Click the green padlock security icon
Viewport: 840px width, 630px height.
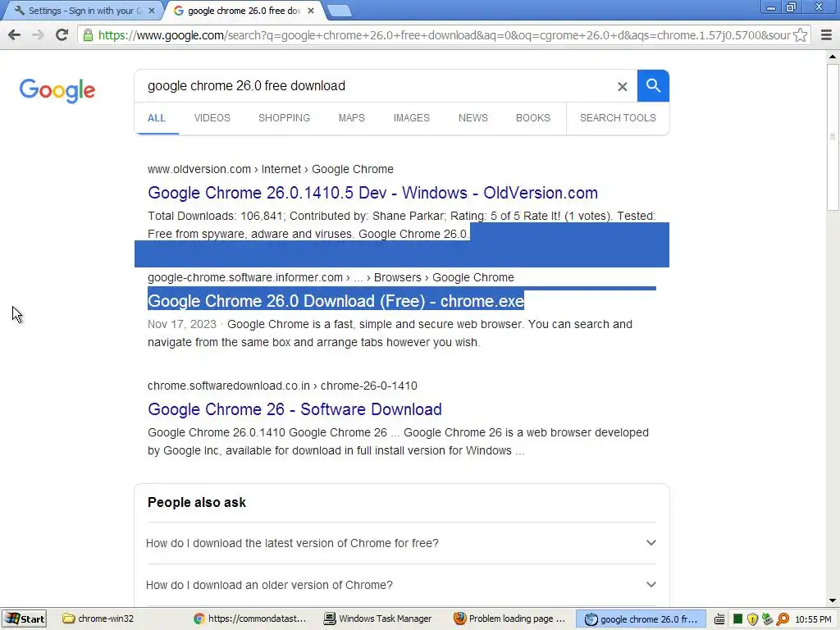tap(88, 35)
